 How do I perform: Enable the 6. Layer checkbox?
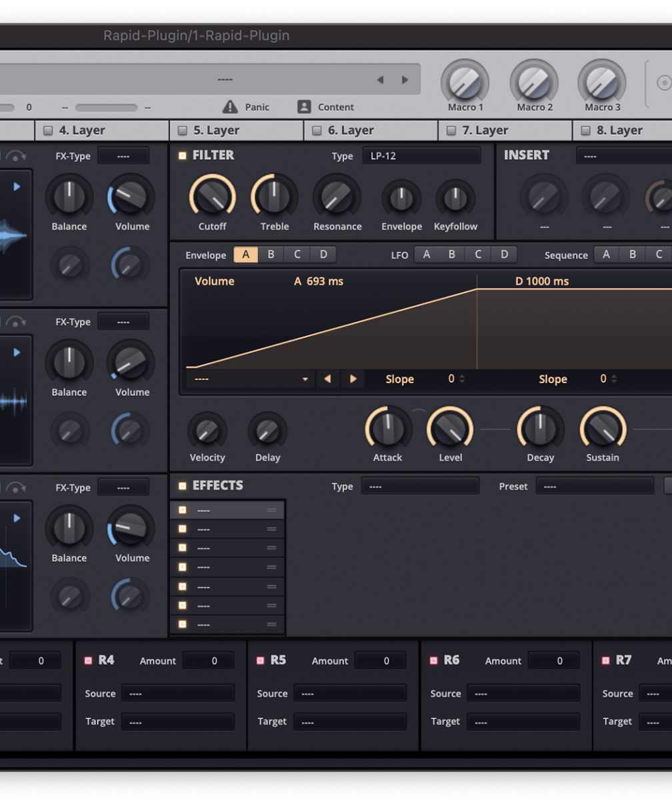point(317,131)
